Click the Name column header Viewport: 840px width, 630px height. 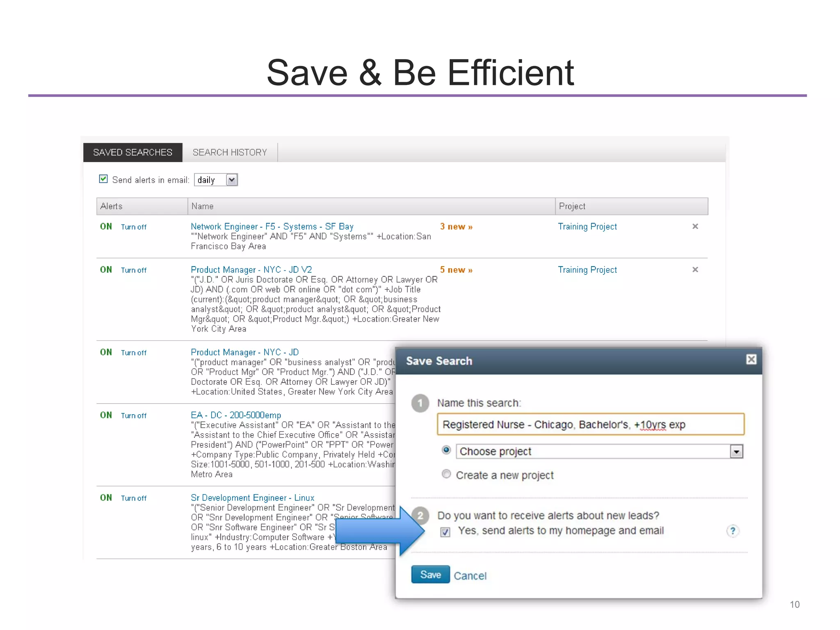pyautogui.click(x=371, y=206)
